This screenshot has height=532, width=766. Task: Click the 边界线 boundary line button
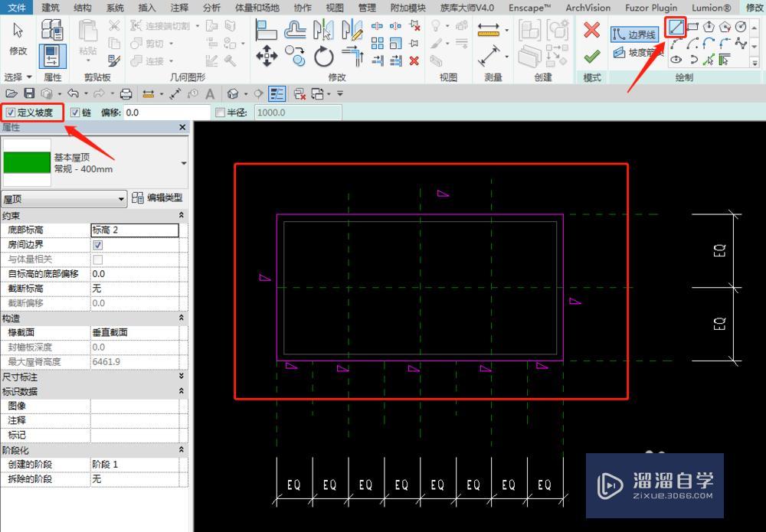(634, 34)
